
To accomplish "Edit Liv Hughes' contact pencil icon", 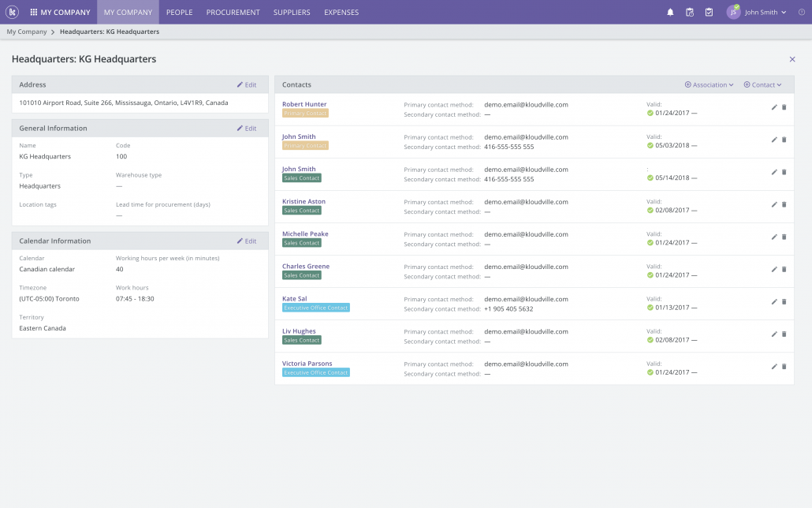I will (774, 334).
